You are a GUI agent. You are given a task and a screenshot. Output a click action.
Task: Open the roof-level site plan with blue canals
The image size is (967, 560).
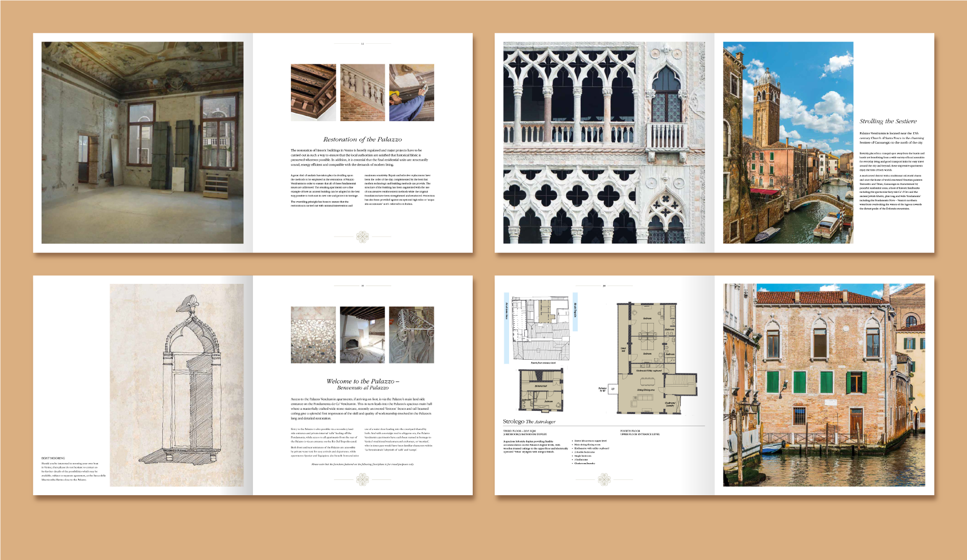pyautogui.click(x=541, y=328)
